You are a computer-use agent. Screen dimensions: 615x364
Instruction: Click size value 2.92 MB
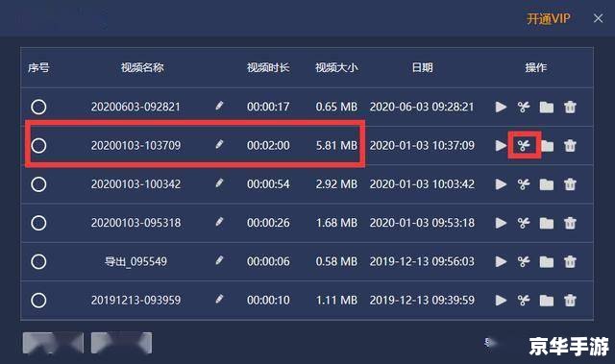pyautogui.click(x=336, y=184)
